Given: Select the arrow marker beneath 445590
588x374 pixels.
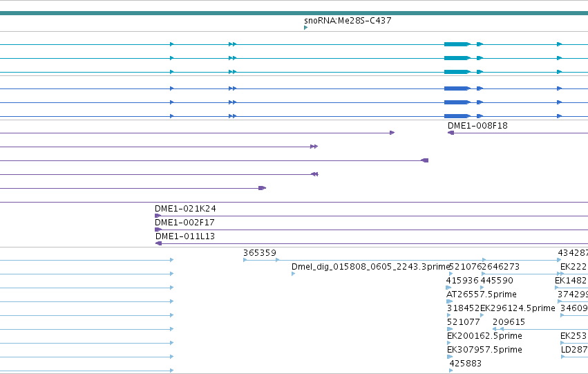Looking at the screenshot, I should 482,288.
